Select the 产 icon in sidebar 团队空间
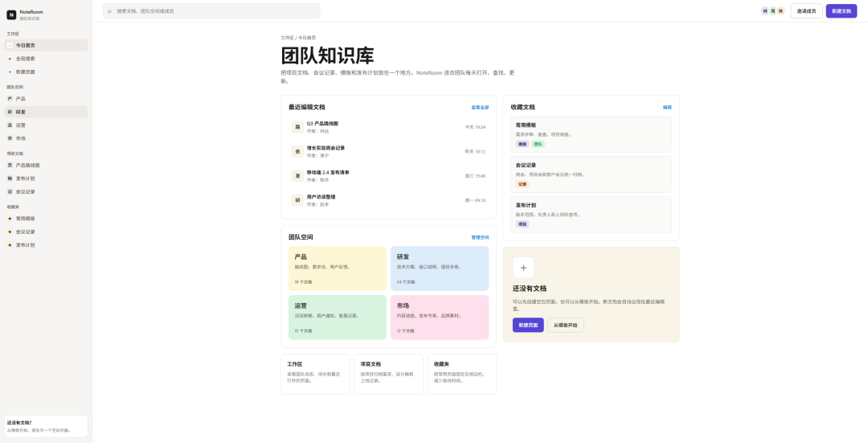The image size is (868, 443). click(x=10, y=99)
